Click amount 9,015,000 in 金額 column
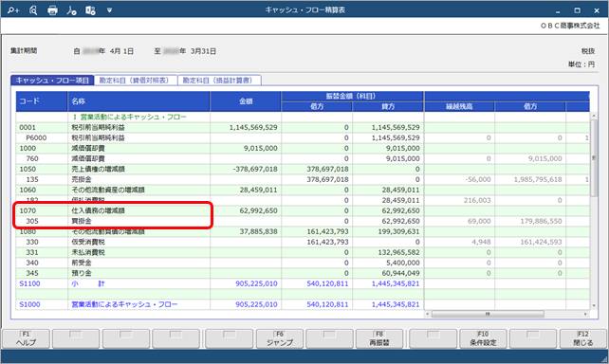This screenshot has width=609, height=364. point(246,148)
